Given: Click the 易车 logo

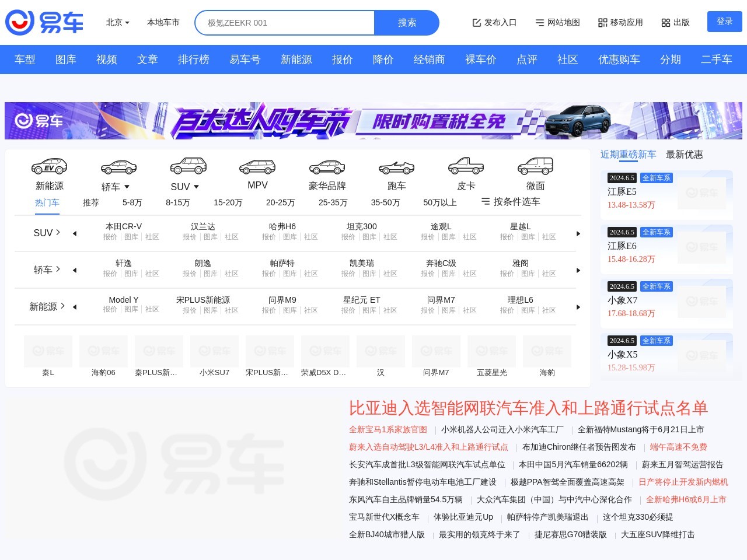Looking at the screenshot, I should coord(44,22).
